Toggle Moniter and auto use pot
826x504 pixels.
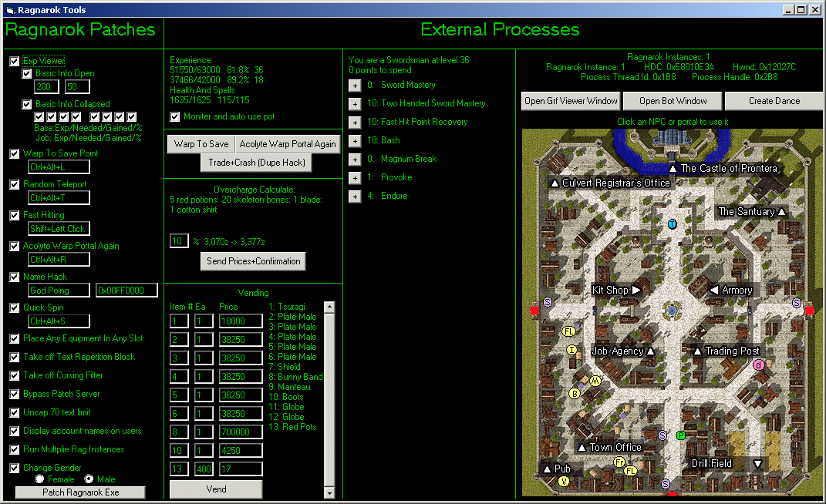[175, 117]
